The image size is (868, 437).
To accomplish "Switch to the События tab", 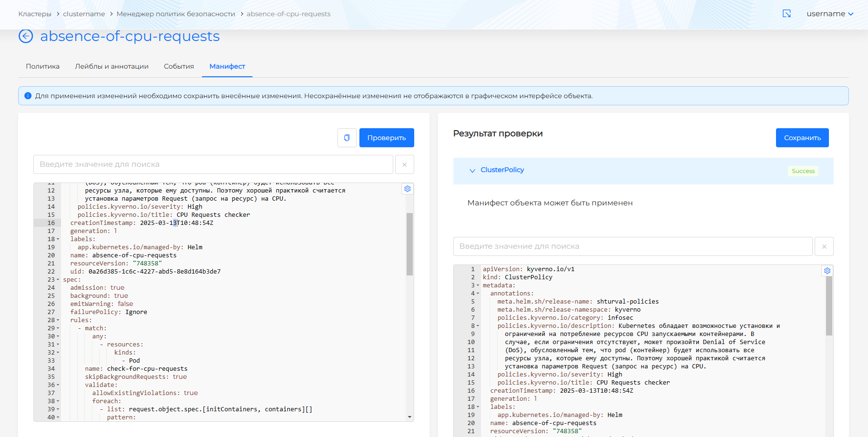I will [179, 66].
